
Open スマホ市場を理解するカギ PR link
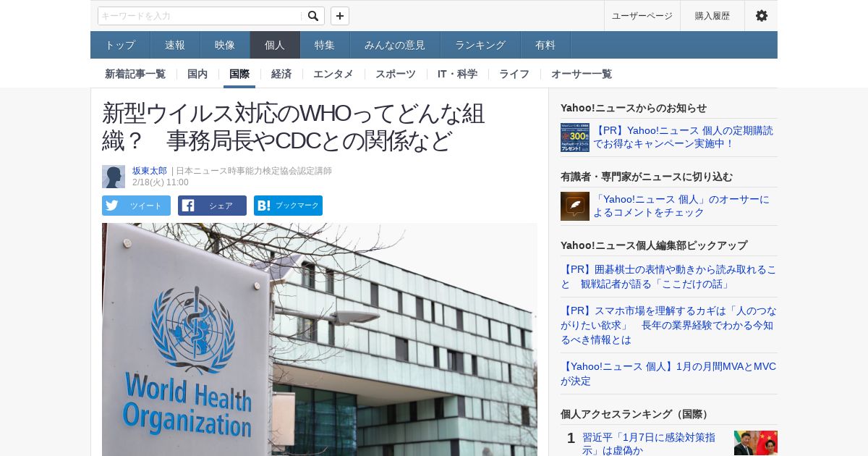pyautogui.click(x=669, y=325)
